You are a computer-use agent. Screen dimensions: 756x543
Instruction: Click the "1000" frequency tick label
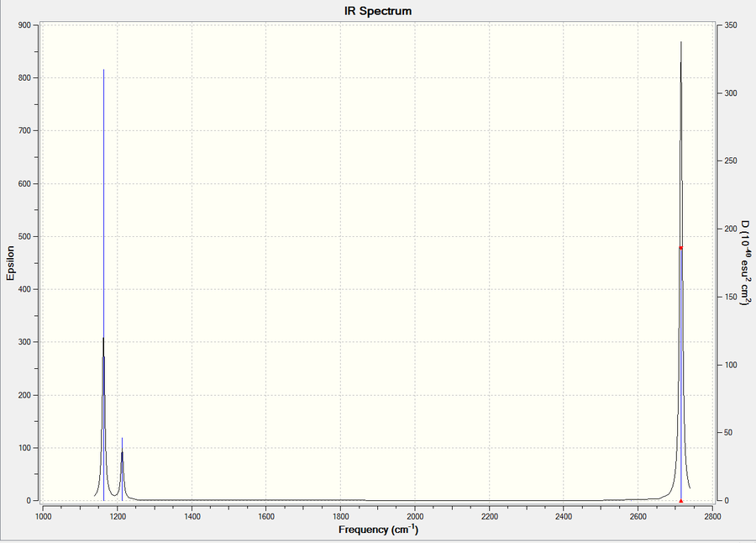44,516
